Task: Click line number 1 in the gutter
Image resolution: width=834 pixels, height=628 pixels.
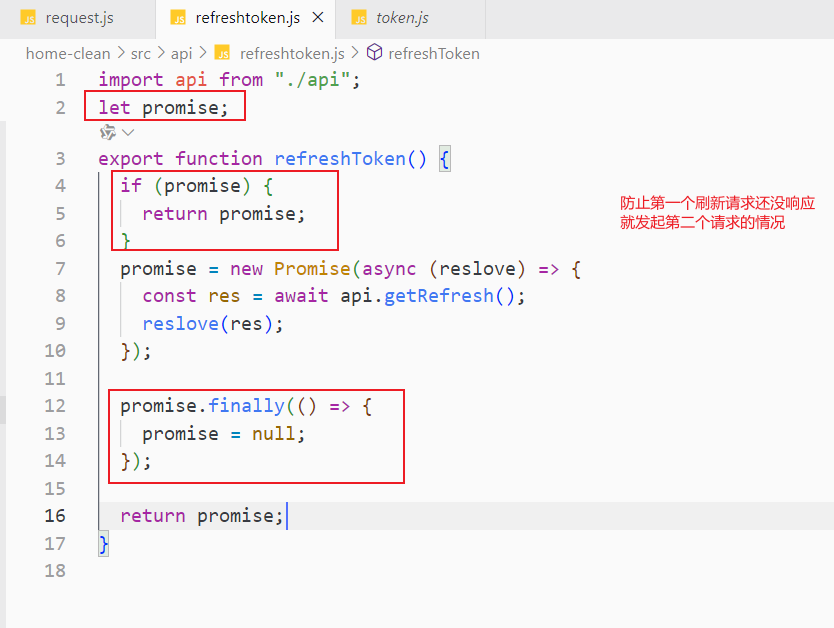Action: coord(60,80)
